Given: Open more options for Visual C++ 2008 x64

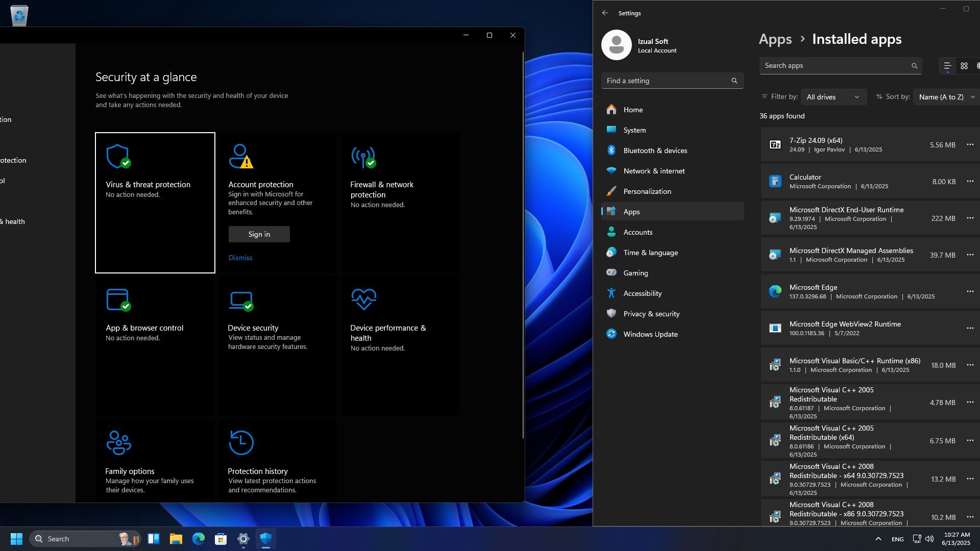Looking at the screenshot, I should (x=970, y=479).
